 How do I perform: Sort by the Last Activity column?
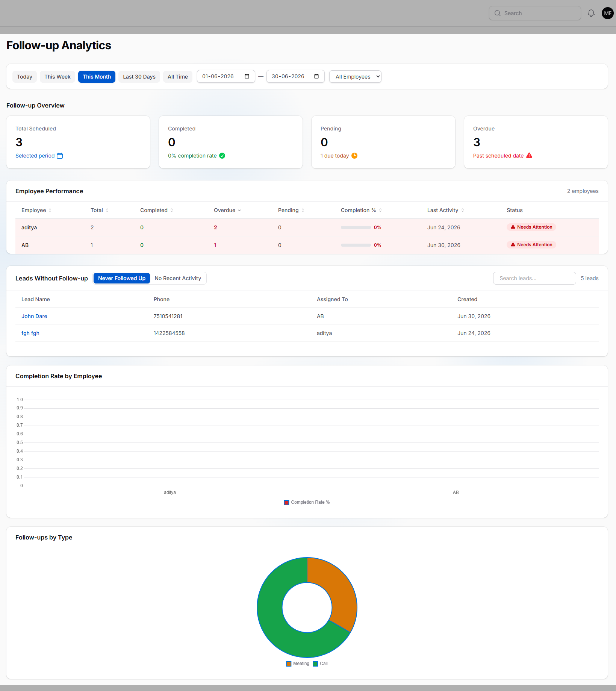(x=445, y=210)
